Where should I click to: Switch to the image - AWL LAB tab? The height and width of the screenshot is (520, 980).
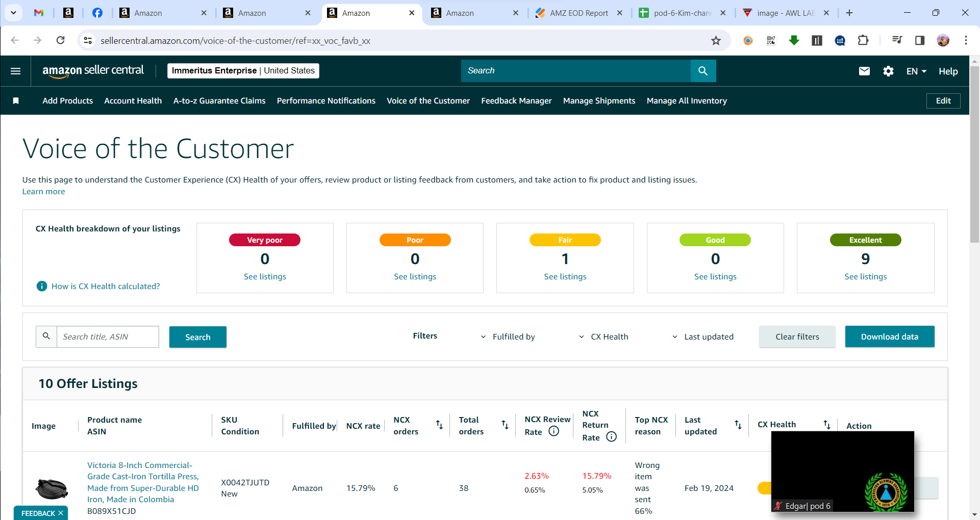coord(786,13)
